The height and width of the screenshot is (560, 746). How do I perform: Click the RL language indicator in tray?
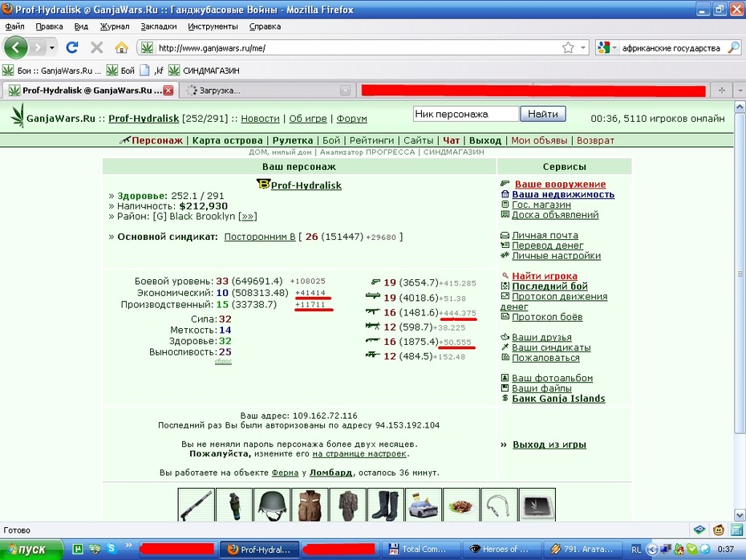coord(636,550)
